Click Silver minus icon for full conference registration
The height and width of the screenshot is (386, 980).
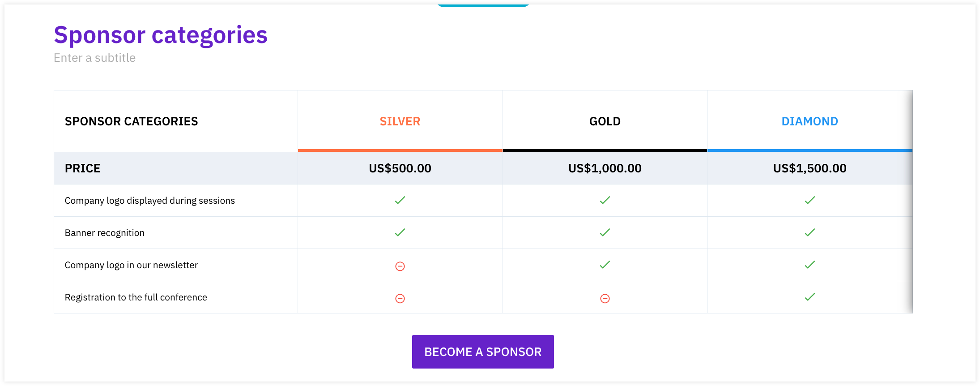400,299
